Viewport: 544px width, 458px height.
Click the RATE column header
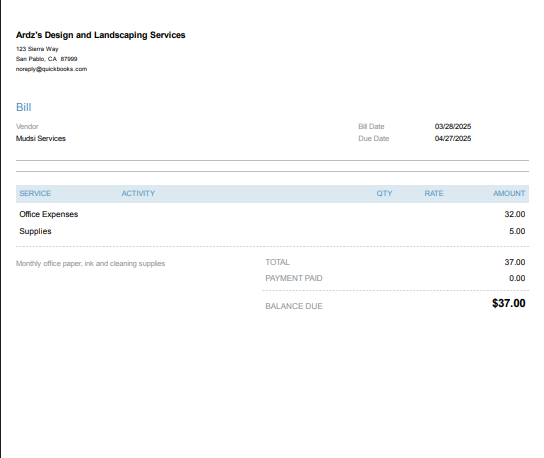coord(434,194)
